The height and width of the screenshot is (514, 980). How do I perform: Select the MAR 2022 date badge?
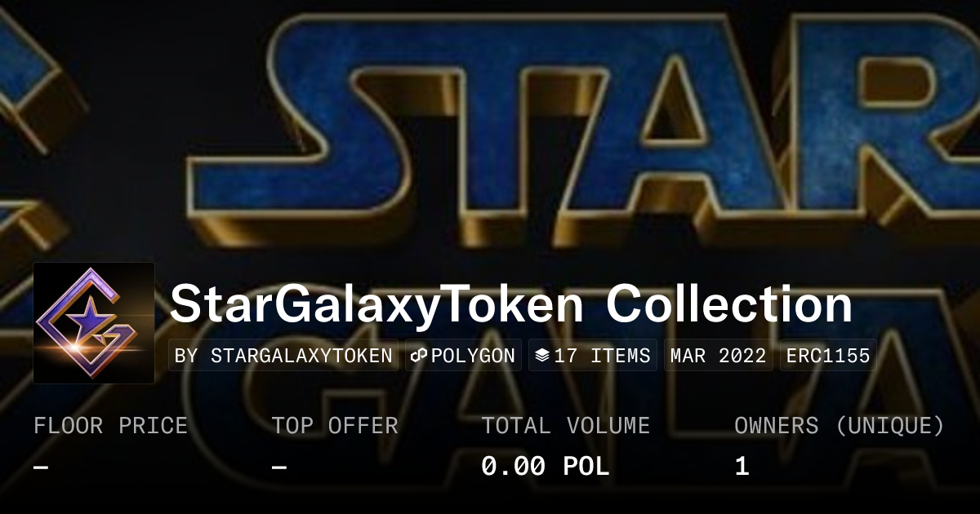(x=719, y=356)
